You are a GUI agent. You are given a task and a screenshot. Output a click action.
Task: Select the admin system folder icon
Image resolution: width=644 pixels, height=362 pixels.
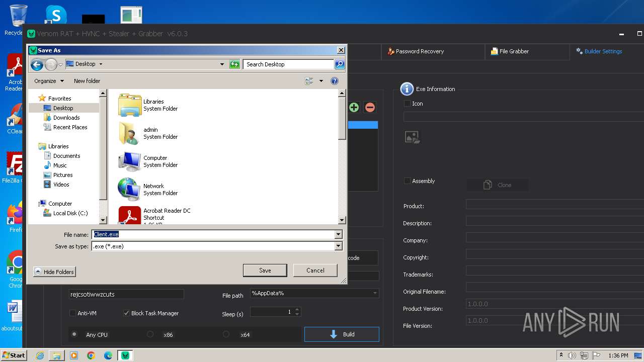point(130,133)
